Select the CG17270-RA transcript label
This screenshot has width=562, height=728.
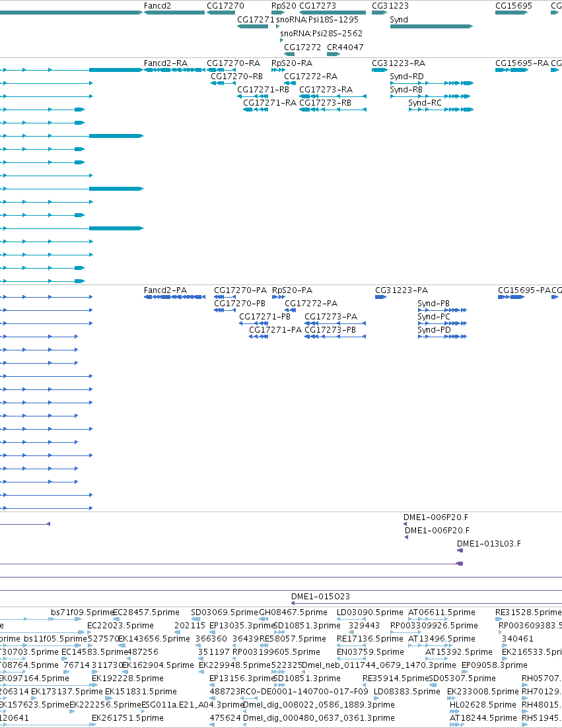click(x=234, y=63)
